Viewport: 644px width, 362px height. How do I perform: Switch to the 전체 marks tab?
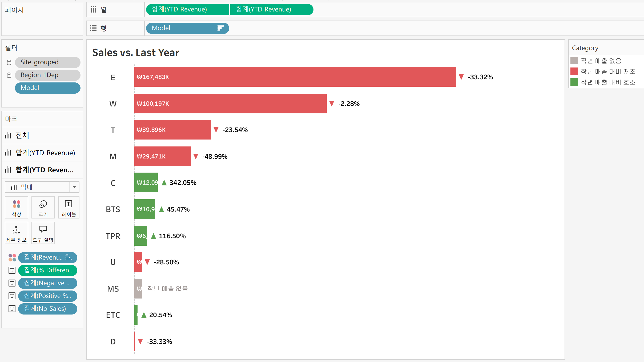click(42, 136)
